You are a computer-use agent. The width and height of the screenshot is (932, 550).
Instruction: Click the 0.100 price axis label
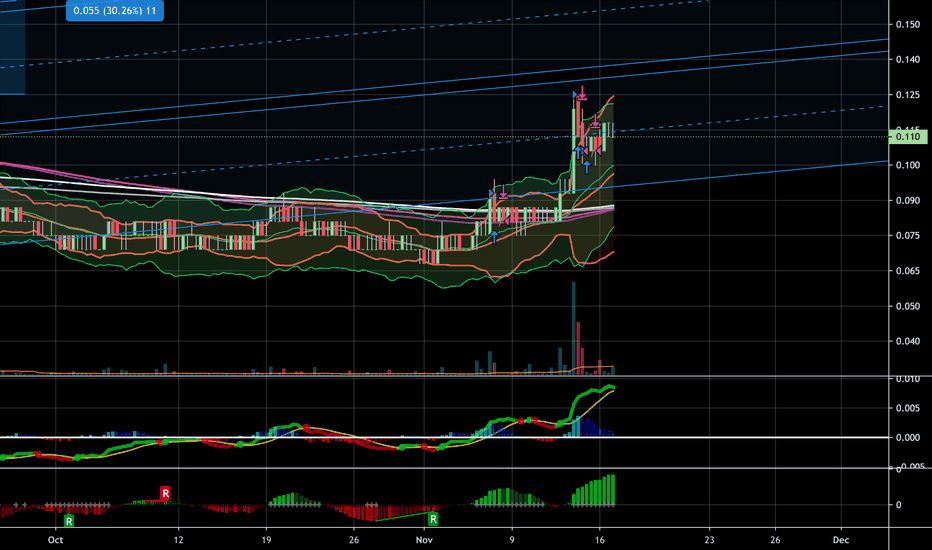pyautogui.click(x=908, y=165)
